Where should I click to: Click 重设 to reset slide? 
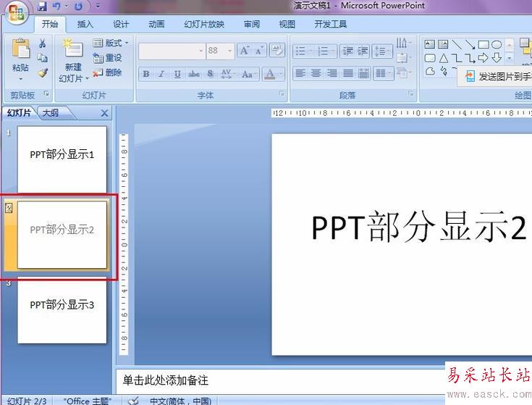click(107, 58)
